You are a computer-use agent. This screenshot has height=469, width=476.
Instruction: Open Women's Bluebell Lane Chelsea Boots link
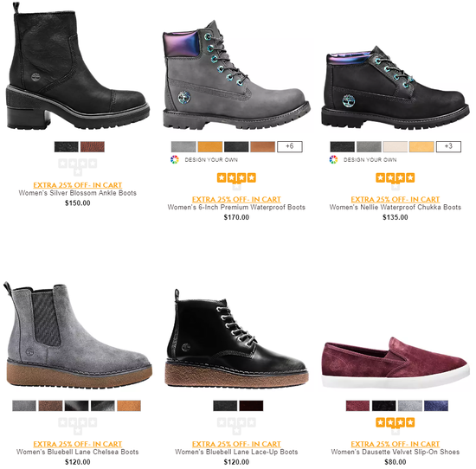(x=78, y=452)
